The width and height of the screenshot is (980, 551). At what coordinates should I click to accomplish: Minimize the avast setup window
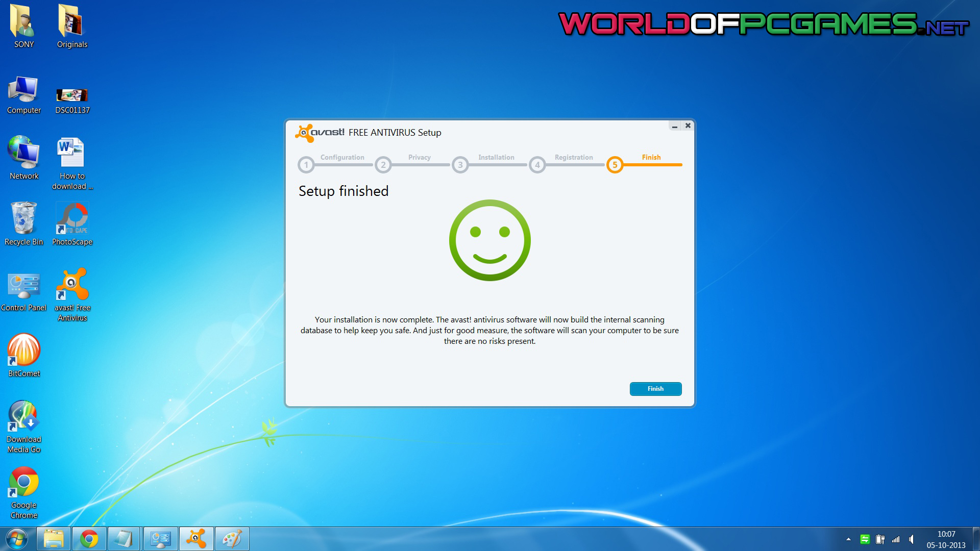coord(675,126)
